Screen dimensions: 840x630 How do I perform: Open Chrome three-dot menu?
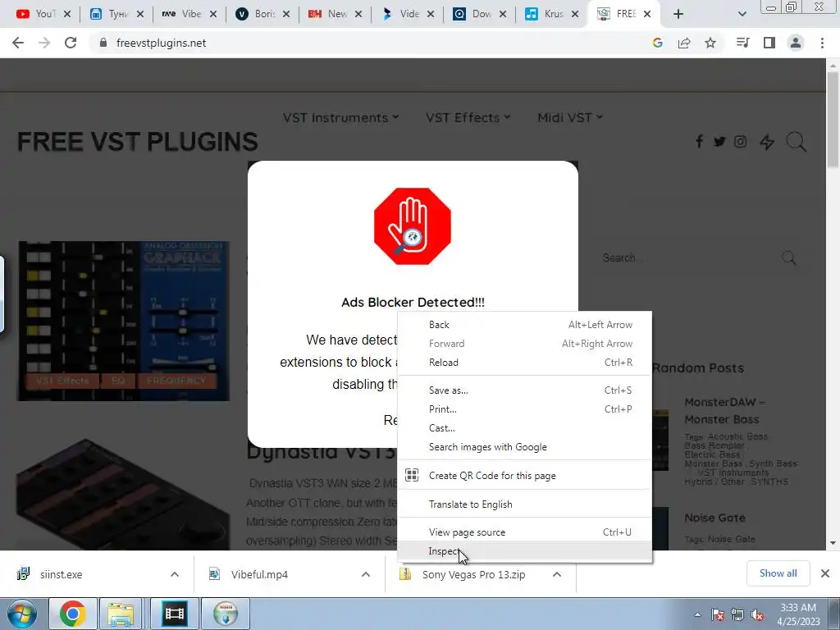tap(822, 43)
